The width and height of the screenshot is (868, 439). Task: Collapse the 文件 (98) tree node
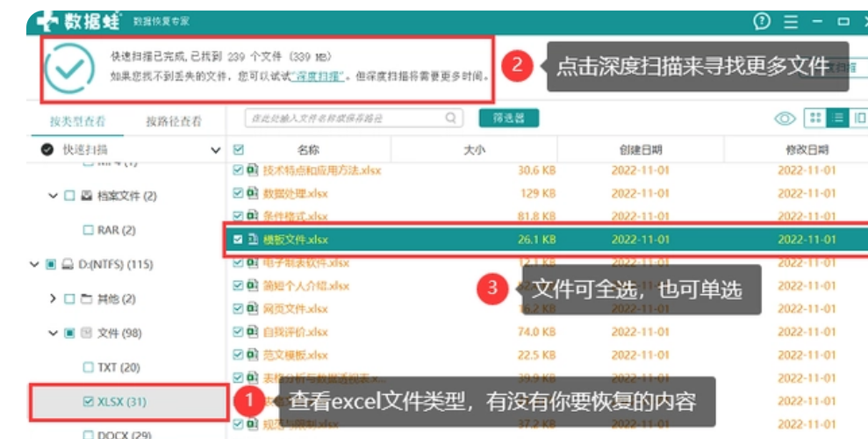[x=54, y=333]
